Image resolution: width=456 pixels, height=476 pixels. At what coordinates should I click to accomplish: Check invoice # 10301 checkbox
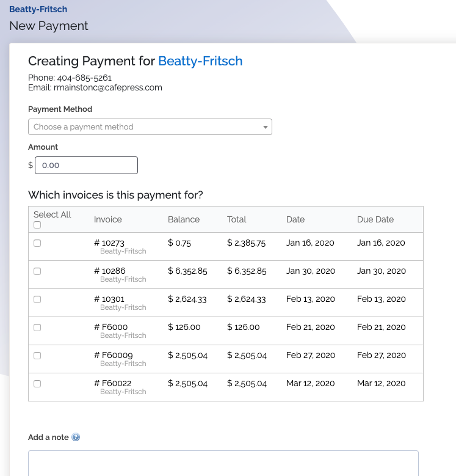point(37,299)
